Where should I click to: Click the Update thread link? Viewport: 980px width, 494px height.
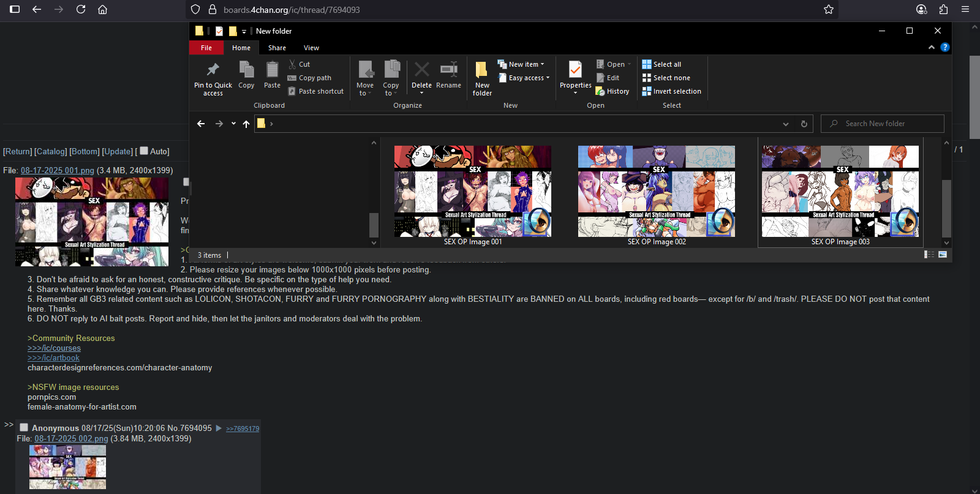[x=117, y=151]
